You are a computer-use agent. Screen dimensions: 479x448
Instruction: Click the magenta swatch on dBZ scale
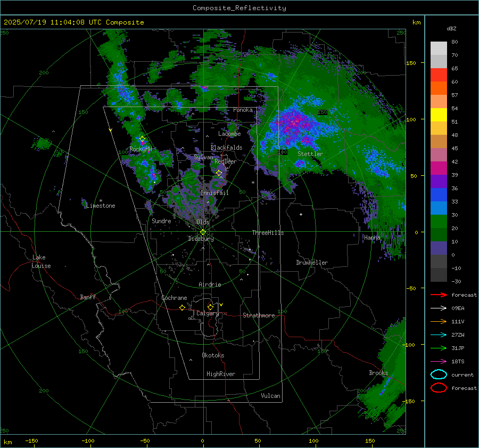[x=439, y=168]
